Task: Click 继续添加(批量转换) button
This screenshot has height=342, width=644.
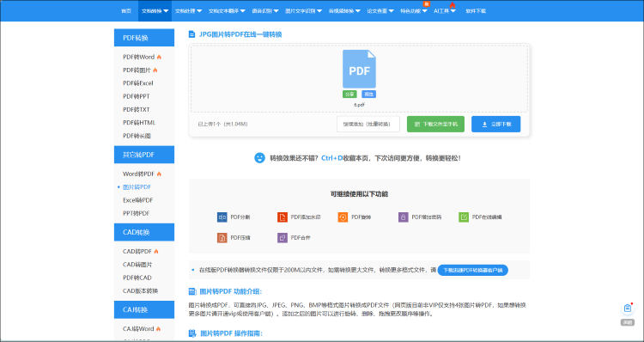Action: pyautogui.click(x=368, y=124)
